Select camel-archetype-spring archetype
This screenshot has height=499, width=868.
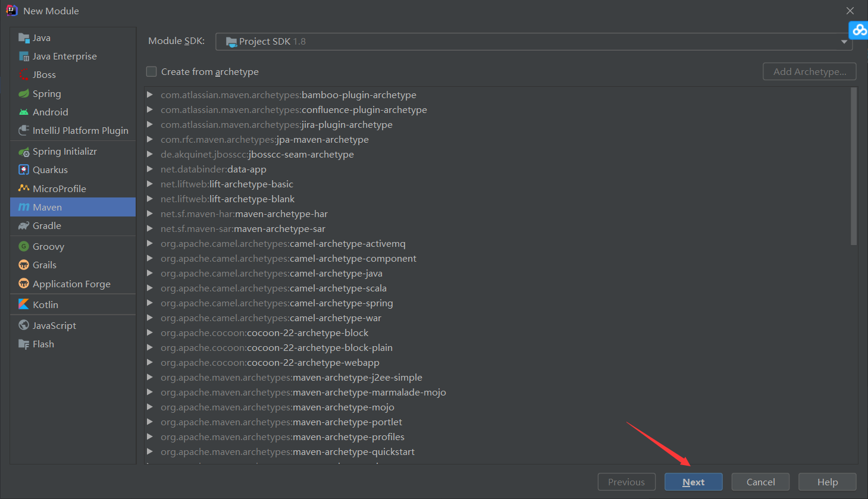point(277,303)
